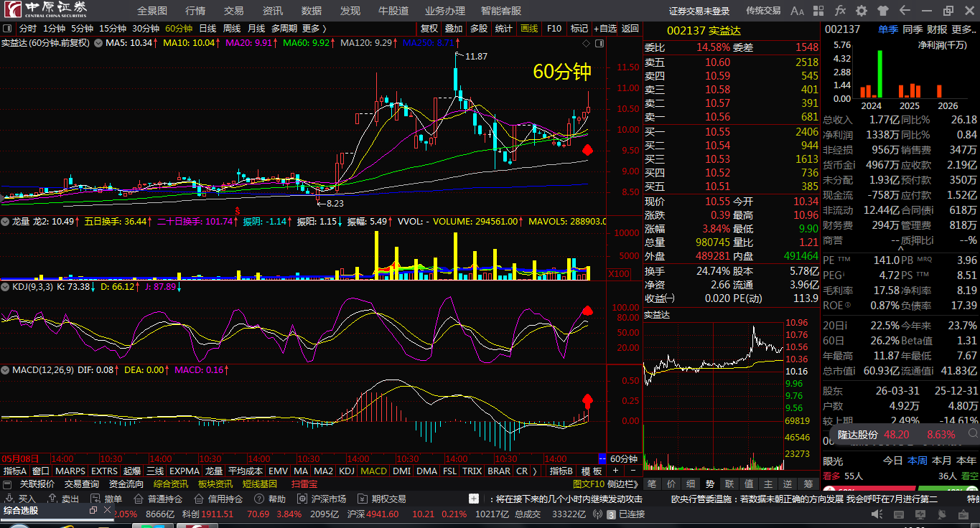Open the 交易 menu
The width and height of the screenshot is (980, 528).
coord(234,11)
